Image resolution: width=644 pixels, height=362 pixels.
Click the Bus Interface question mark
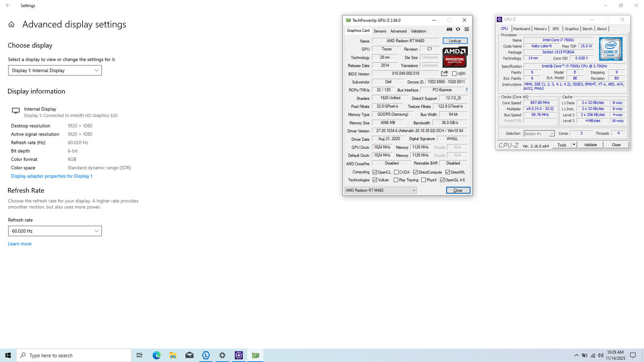466,90
